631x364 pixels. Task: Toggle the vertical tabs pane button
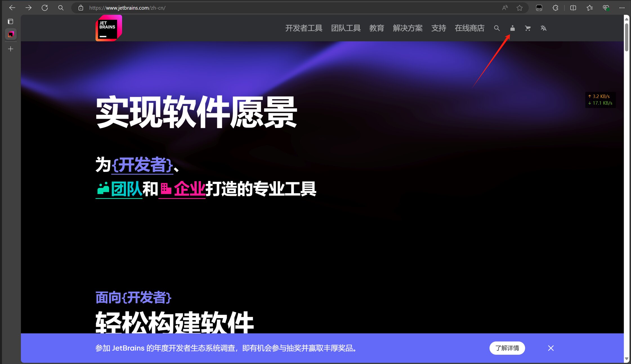point(10,21)
